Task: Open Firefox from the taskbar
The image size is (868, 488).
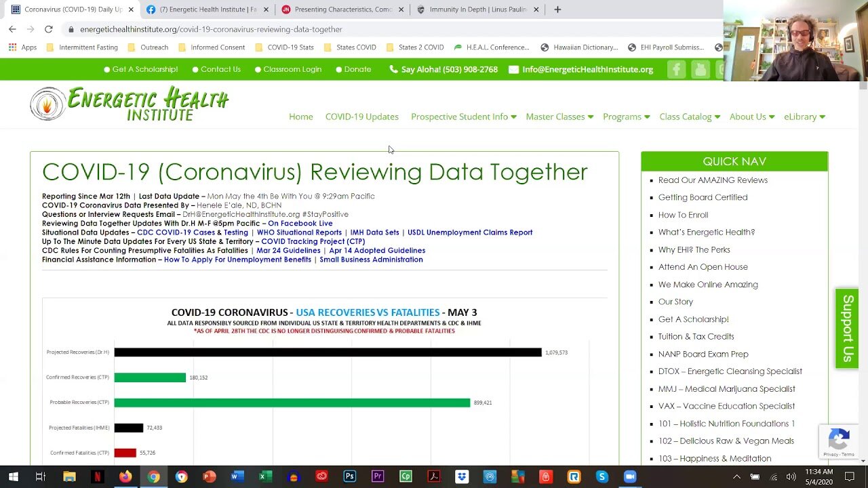Action: (x=125, y=476)
